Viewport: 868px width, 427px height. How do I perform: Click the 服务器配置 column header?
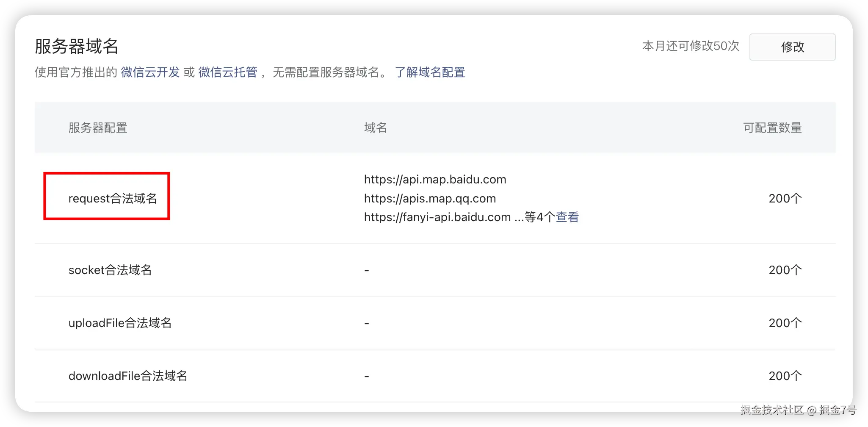[98, 128]
